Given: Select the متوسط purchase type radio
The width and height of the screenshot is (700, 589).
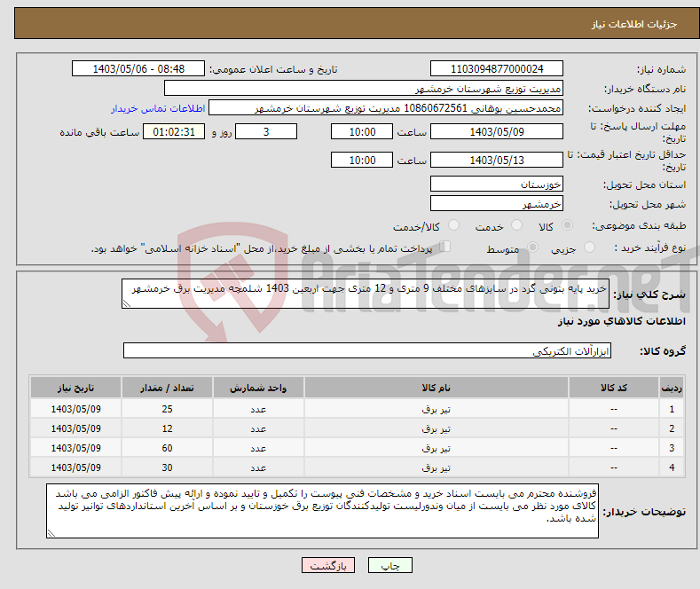Looking at the screenshot, I should pyautogui.click(x=532, y=247).
